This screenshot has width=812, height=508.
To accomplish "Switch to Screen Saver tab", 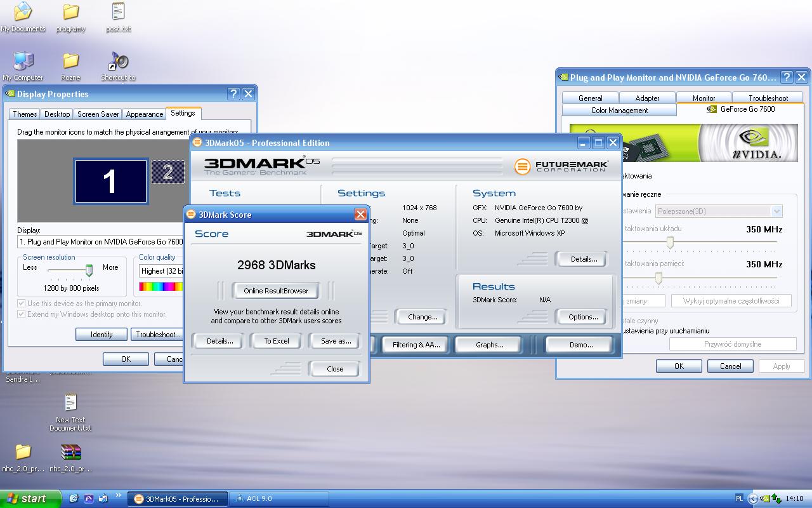I will [98, 114].
